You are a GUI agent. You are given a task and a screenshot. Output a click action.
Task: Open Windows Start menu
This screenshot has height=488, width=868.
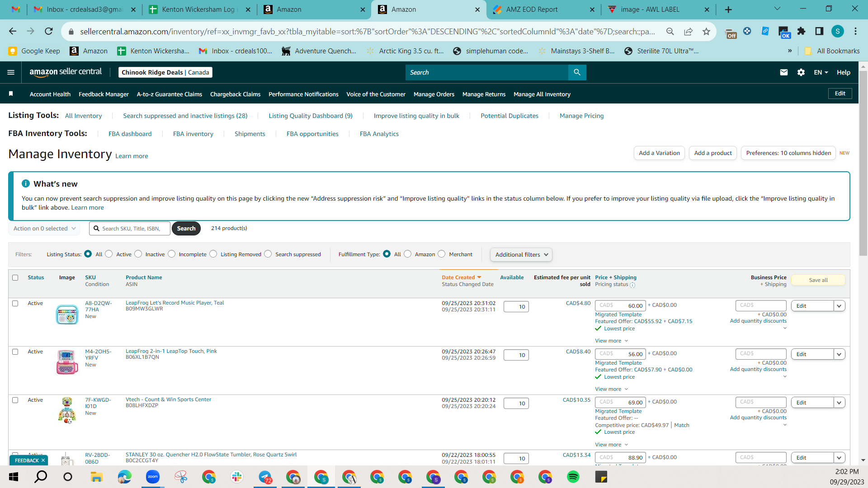coord(13,477)
